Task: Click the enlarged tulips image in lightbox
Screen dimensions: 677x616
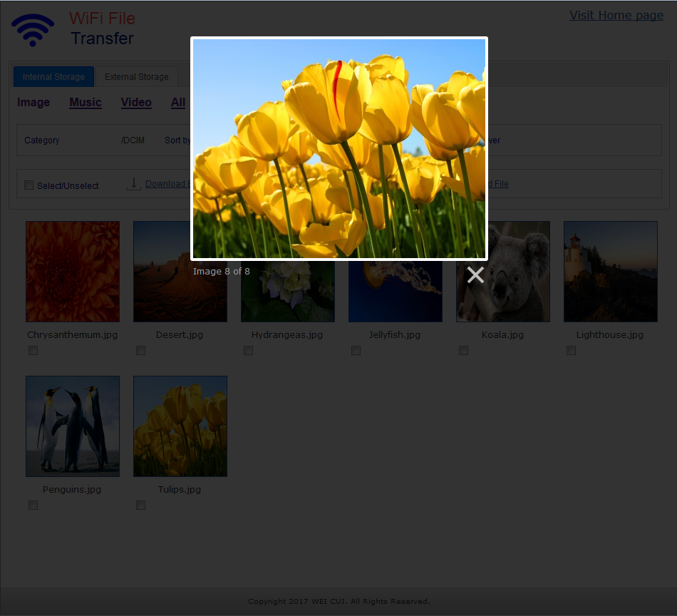Action: pyautogui.click(x=338, y=148)
